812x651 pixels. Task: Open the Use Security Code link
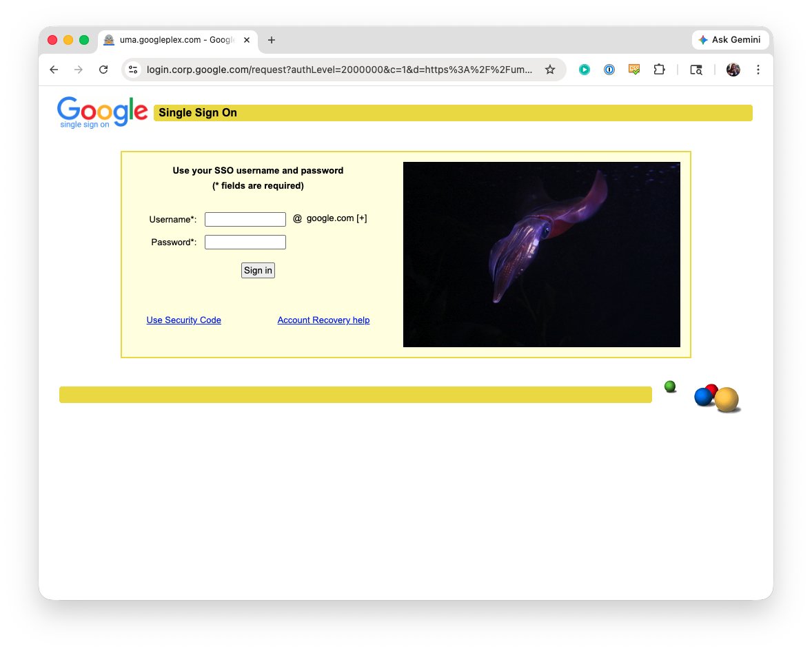coord(184,320)
